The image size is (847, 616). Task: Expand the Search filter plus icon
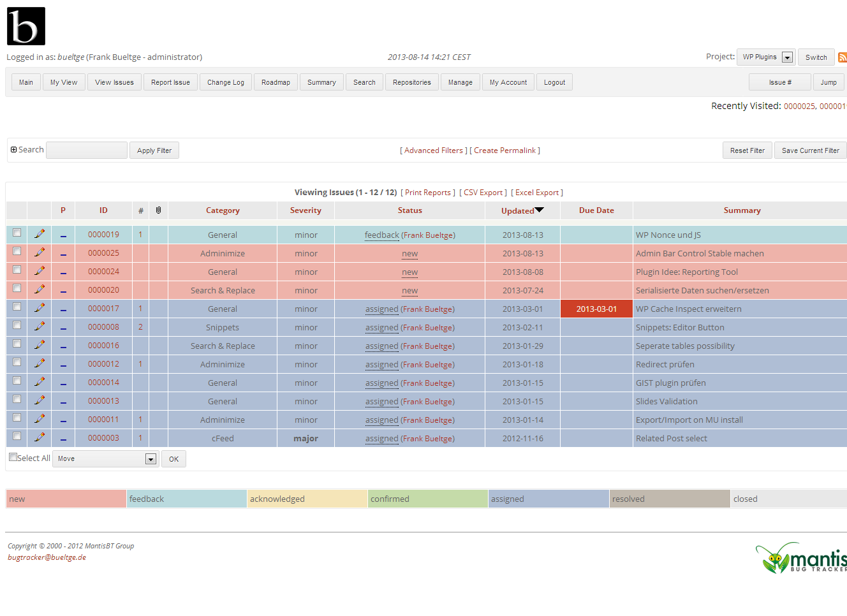[13, 150]
